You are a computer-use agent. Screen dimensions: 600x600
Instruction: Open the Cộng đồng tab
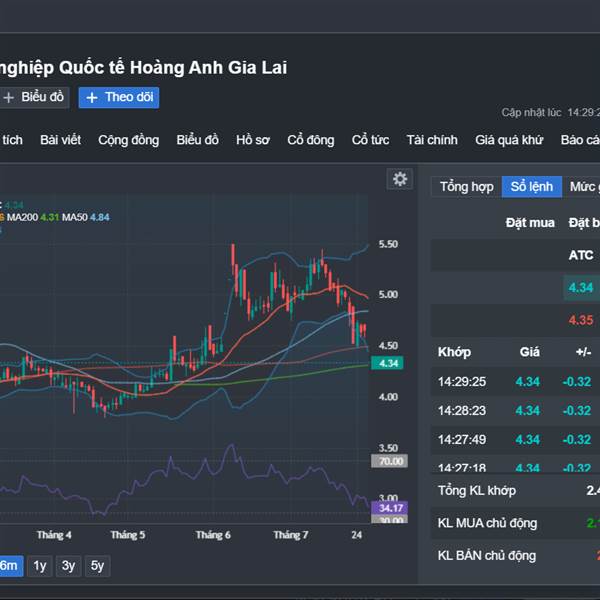(129, 140)
